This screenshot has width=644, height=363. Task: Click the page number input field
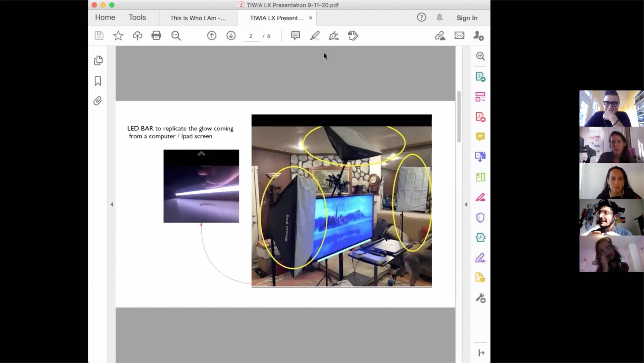[251, 36]
